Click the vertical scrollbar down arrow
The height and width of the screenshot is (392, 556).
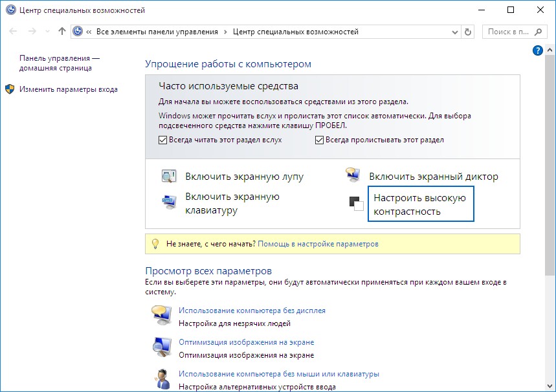click(x=550, y=386)
